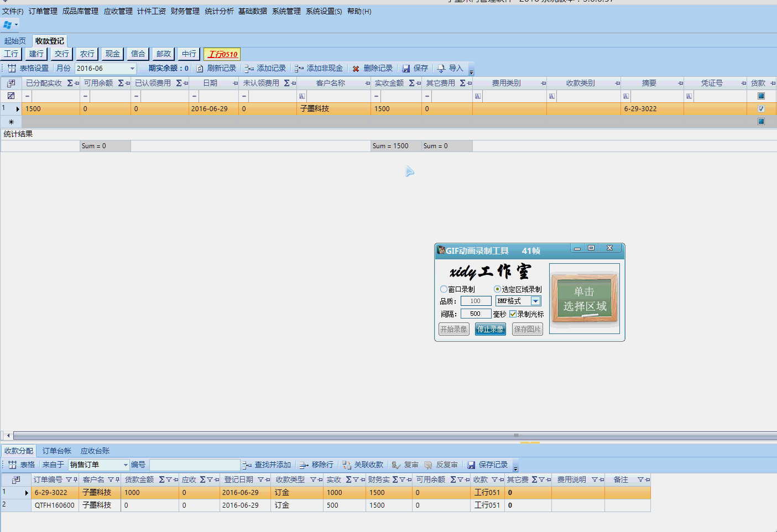Click the 导入 import icon
This screenshot has height=532, width=777.
(x=441, y=69)
